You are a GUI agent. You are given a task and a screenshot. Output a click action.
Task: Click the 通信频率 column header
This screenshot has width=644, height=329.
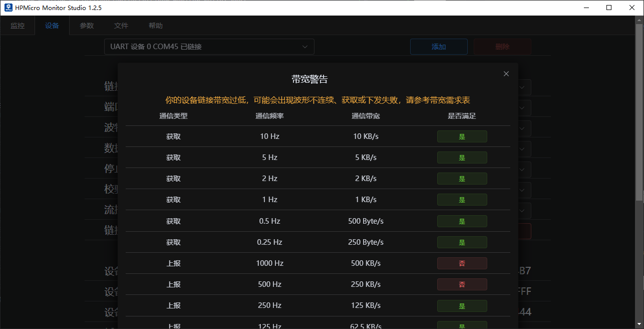pos(270,116)
